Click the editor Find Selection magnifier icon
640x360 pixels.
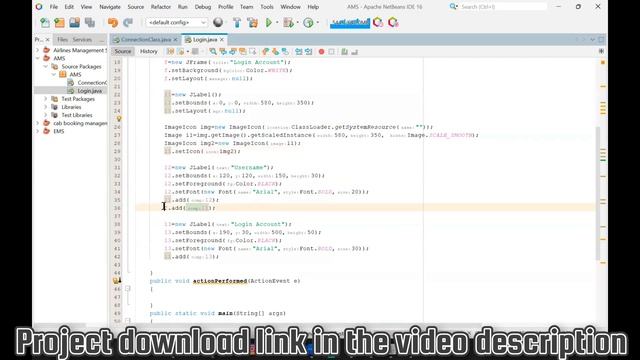213,51
